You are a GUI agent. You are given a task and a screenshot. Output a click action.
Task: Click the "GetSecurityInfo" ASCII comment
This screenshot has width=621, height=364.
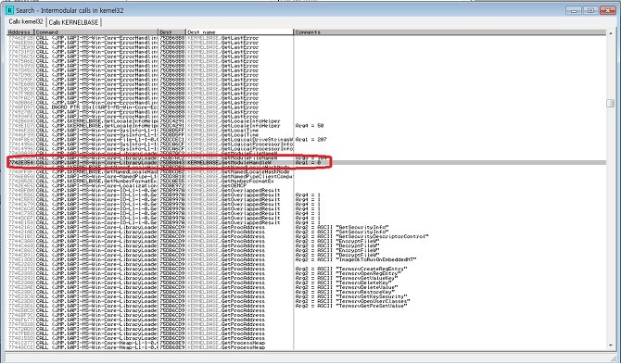tap(342, 227)
